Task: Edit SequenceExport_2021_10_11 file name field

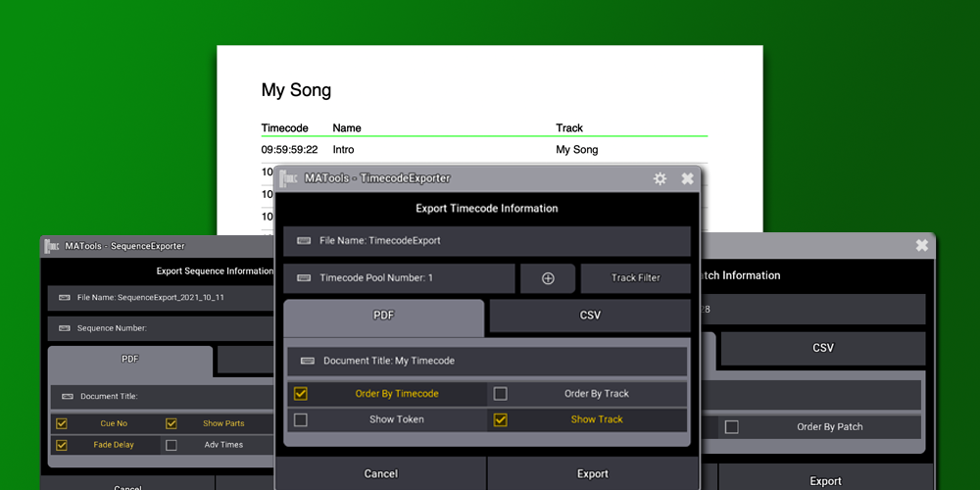Action: point(162,298)
